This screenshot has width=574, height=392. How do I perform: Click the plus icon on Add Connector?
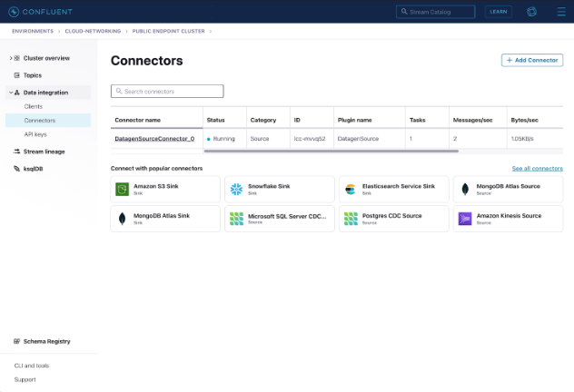tap(510, 60)
